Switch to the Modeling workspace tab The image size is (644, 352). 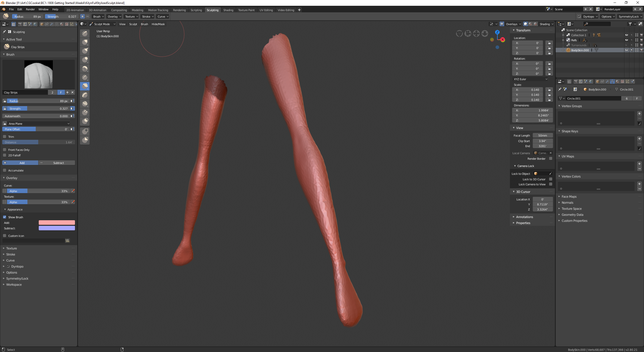137,10
